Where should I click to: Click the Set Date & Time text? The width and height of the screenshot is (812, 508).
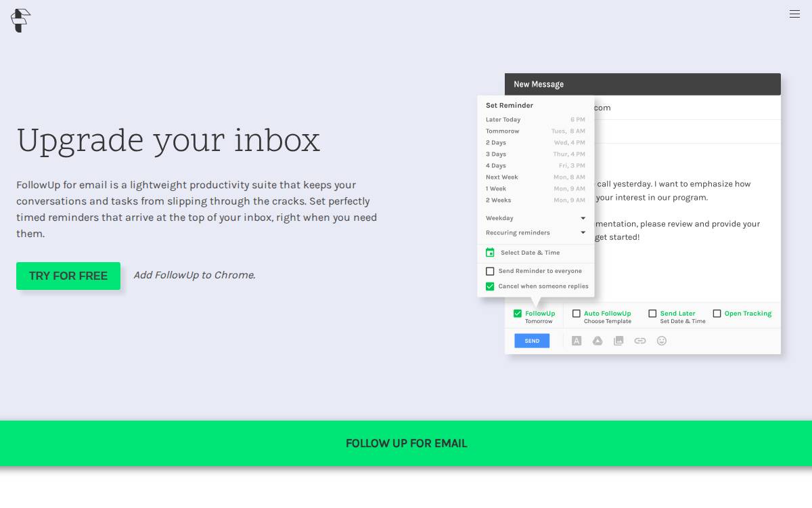pyautogui.click(x=683, y=322)
